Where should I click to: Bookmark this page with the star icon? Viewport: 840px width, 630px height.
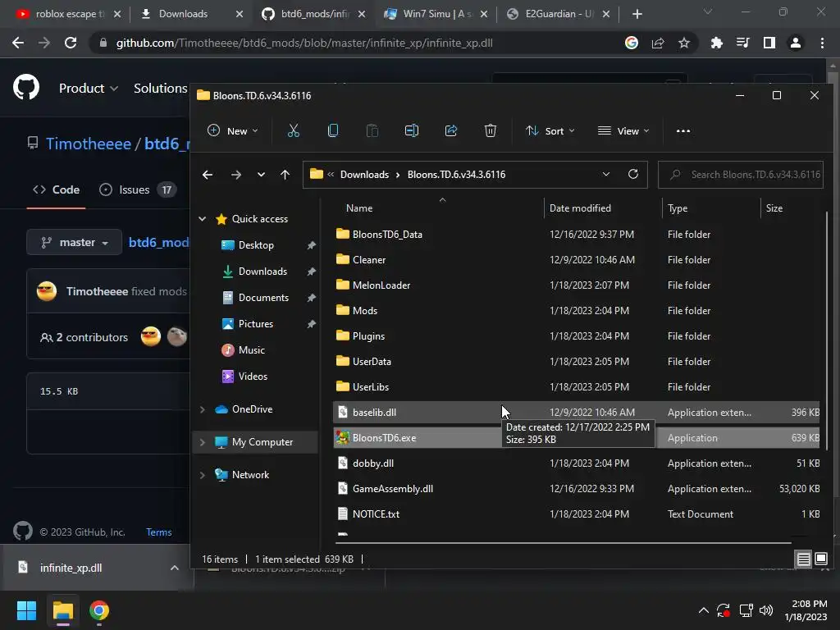[x=684, y=43]
